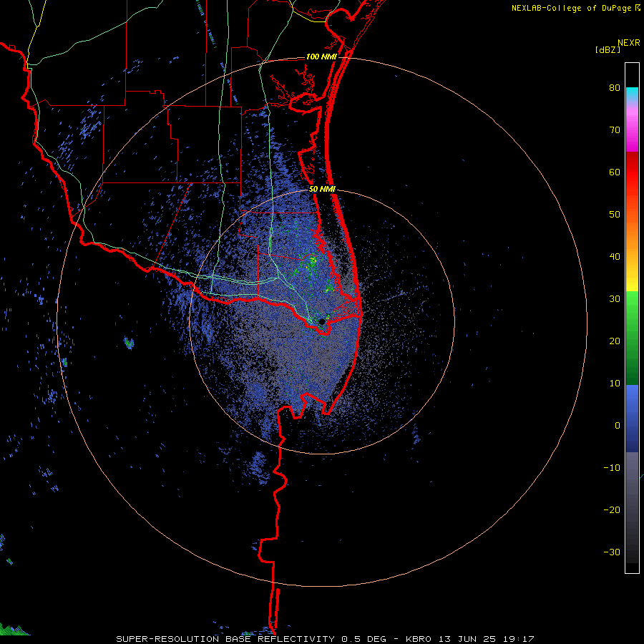
Task: Click the cyan band atop the color bar
Action: click(632, 94)
